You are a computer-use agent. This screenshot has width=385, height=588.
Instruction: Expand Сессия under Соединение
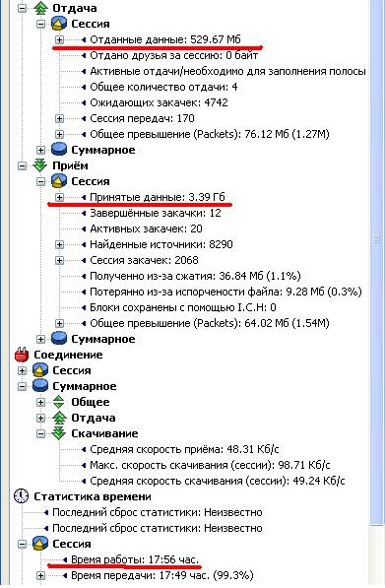[22, 370]
